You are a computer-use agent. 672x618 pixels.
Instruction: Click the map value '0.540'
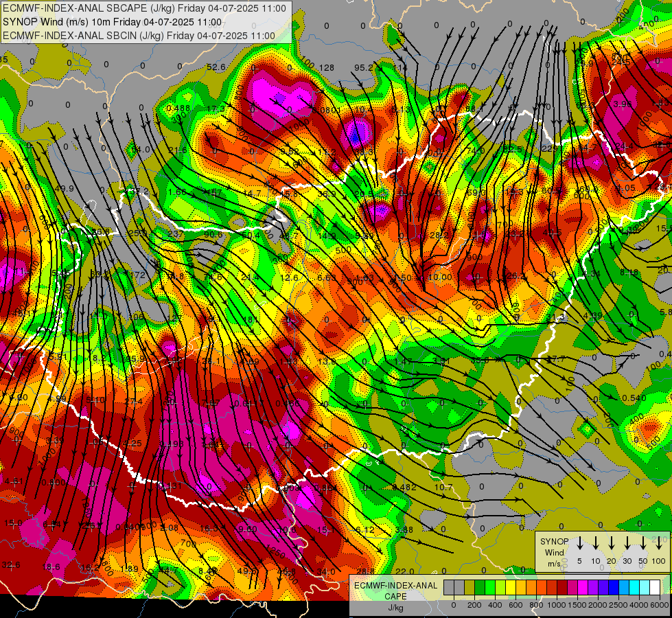634,398
